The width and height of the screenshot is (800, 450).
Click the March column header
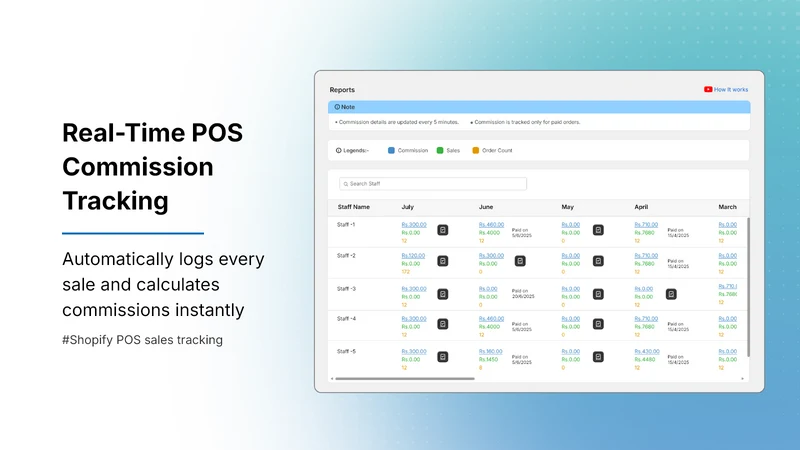727,207
